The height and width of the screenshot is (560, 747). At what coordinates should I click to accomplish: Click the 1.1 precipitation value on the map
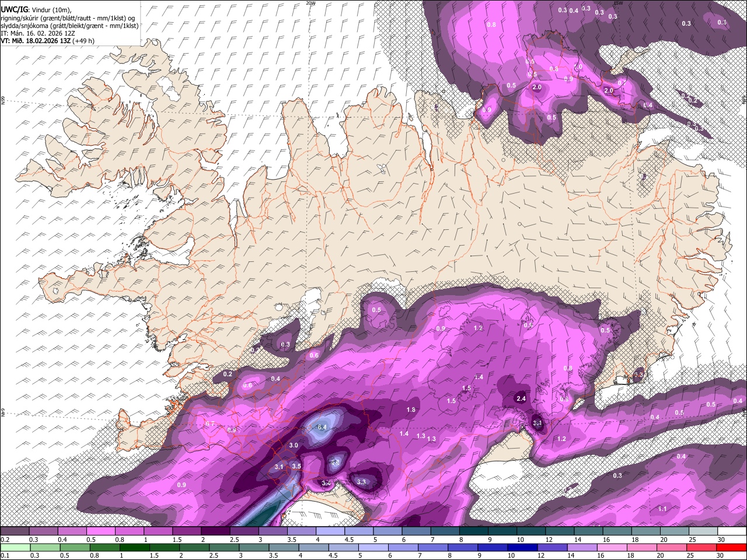pyautogui.click(x=662, y=509)
